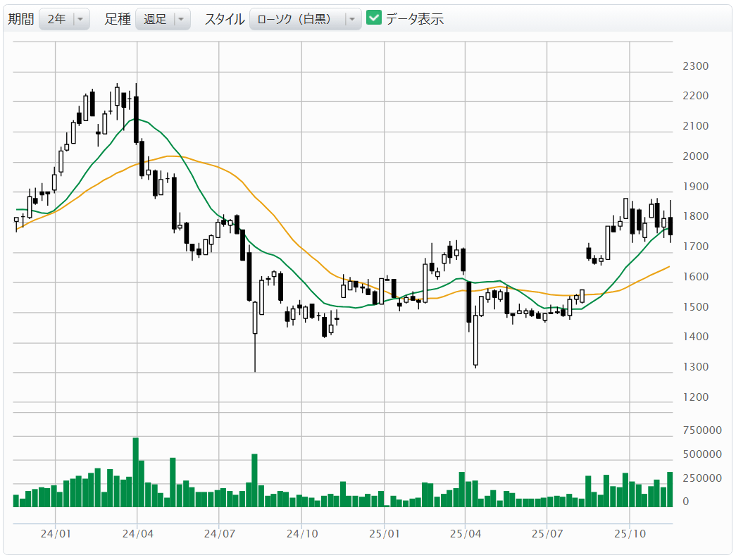Click the rightmost black candlestick on the chart
The image size is (736, 560).
[x=670, y=225]
